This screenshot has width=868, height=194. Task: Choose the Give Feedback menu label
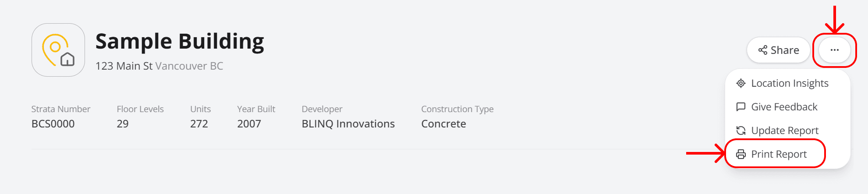pos(784,107)
